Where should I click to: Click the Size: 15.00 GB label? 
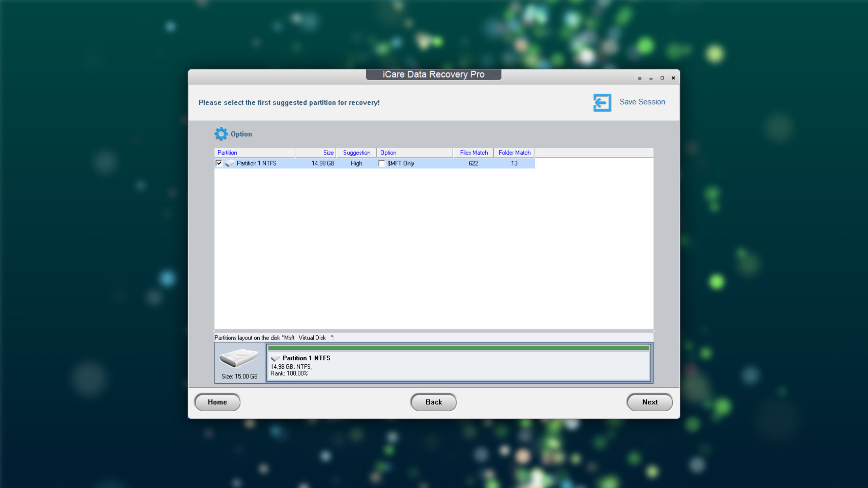239,377
